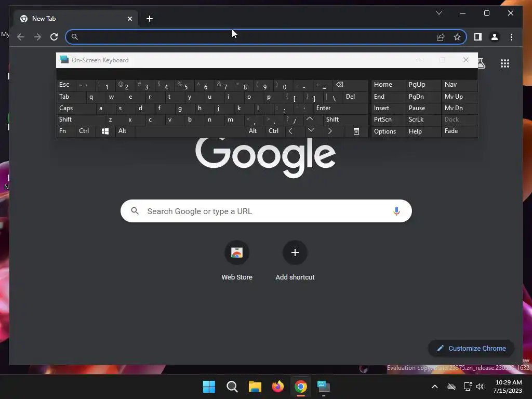Click Customize Chrome button
This screenshot has width=532, height=399.
tap(471, 349)
